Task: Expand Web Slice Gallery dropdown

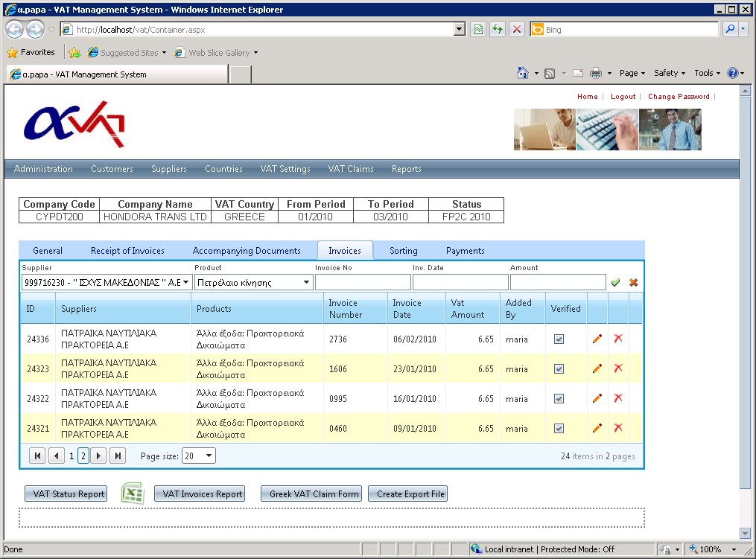Action: (x=255, y=53)
